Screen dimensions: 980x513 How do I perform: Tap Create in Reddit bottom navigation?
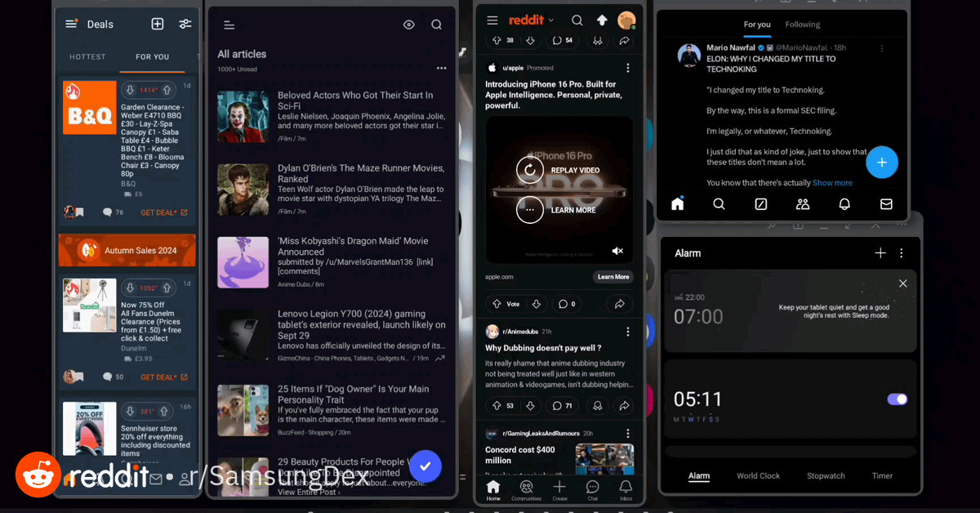559,490
